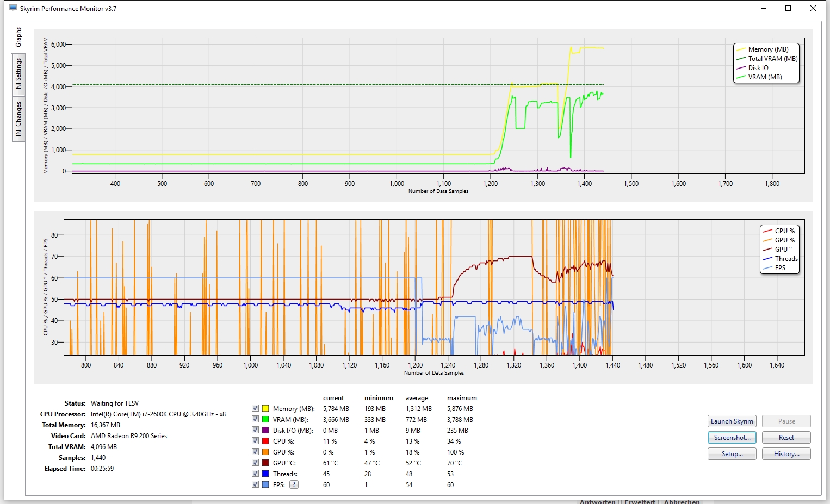Click the yellow Memory color swatch
The height and width of the screenshot is (504, 830).
(265, 408)
